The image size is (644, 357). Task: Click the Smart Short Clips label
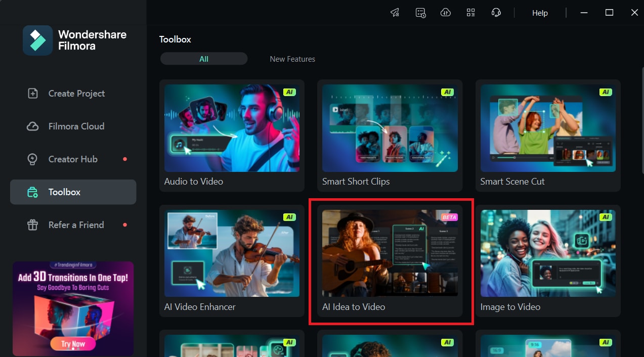tap(356, 181)
